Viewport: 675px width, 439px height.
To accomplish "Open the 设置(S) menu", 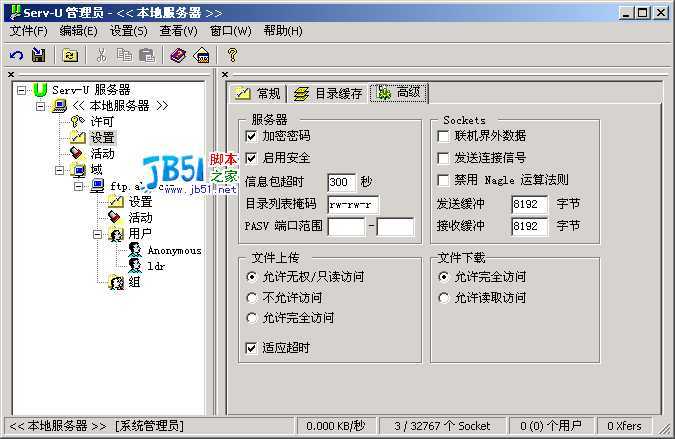I will coord(128,31).
